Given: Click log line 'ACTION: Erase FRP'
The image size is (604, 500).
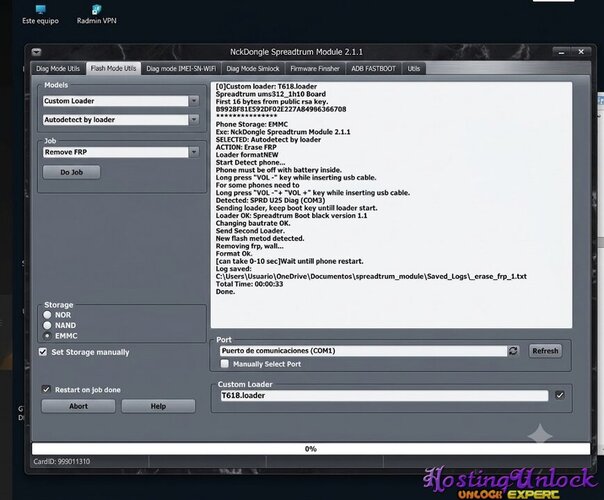Looking at the screenshot, I should [x=246, y=147].
